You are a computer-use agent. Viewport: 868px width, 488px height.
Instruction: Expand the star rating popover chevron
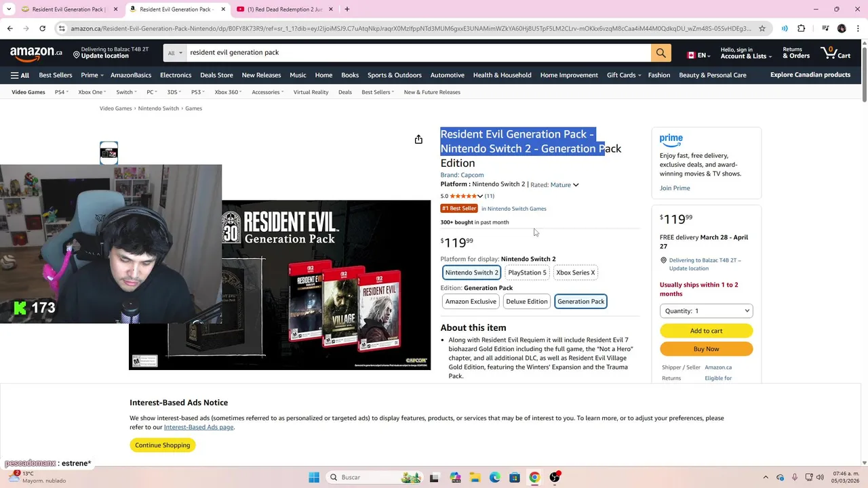click(x=480, y=197)
